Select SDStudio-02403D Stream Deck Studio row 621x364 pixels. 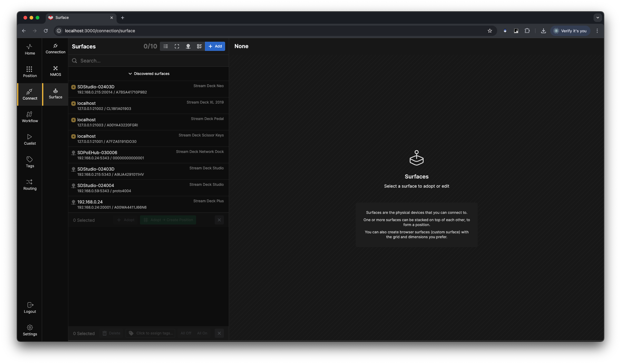pos(149,171)
